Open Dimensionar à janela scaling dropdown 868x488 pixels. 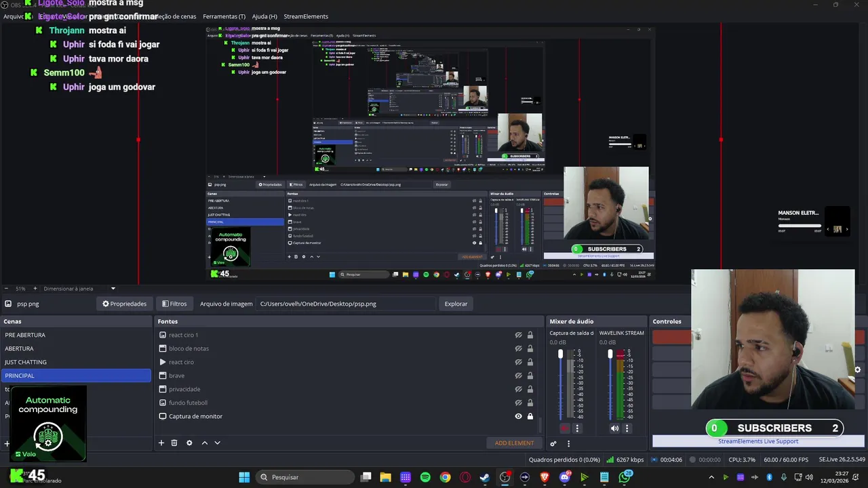click(x=113, y=289)
